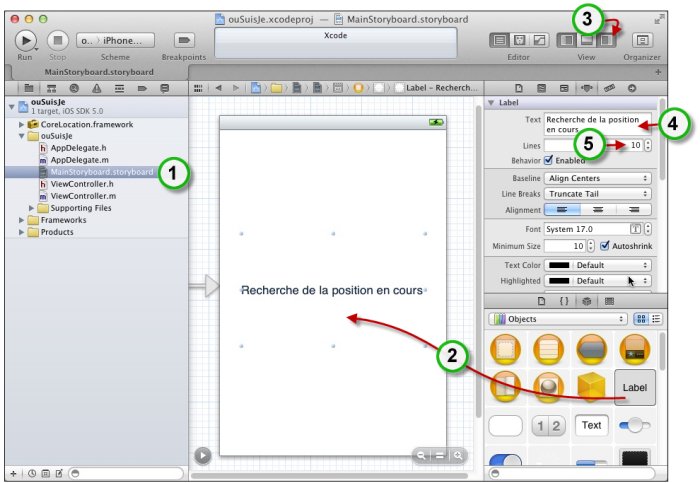Switch library to list view

[656, 319]
